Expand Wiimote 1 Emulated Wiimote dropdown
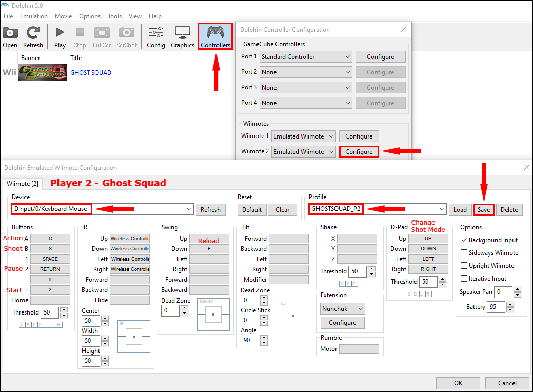 [304, 136]
